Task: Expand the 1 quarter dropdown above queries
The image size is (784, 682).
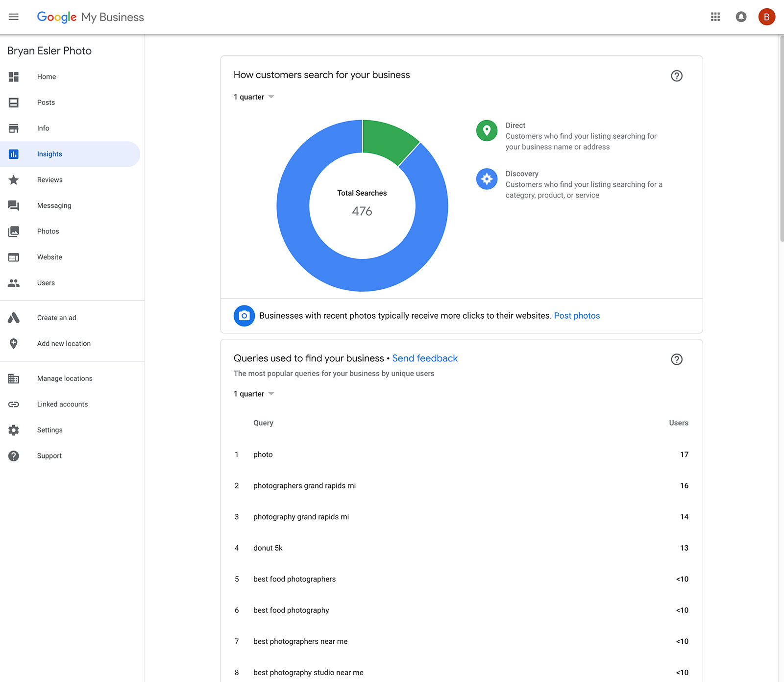Action: pyautogui.click(x=254, y=394)
